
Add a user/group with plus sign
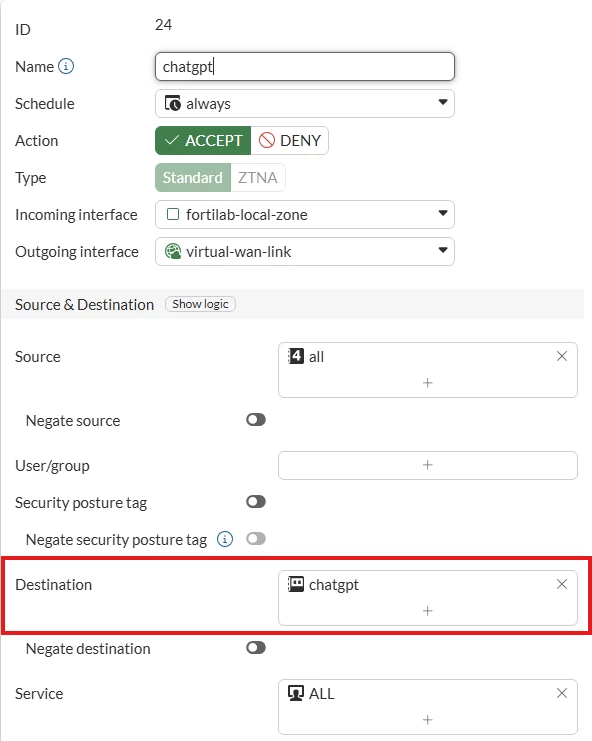(428, 465)
